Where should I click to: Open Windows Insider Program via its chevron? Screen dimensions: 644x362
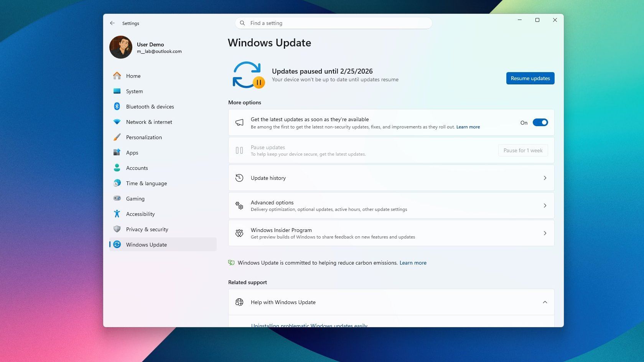545,233
